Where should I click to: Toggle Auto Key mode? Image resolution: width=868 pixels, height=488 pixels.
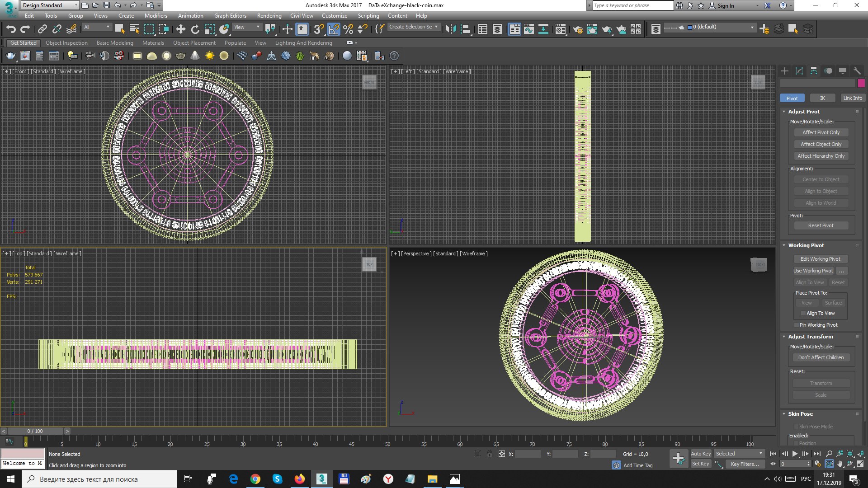[701, 454]
